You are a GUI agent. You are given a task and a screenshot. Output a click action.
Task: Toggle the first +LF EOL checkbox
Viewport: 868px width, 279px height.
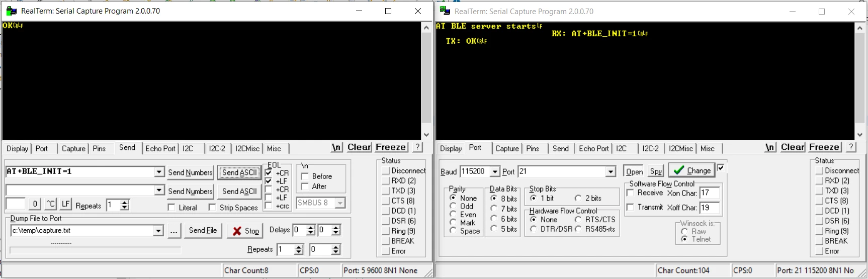(269, 181)
